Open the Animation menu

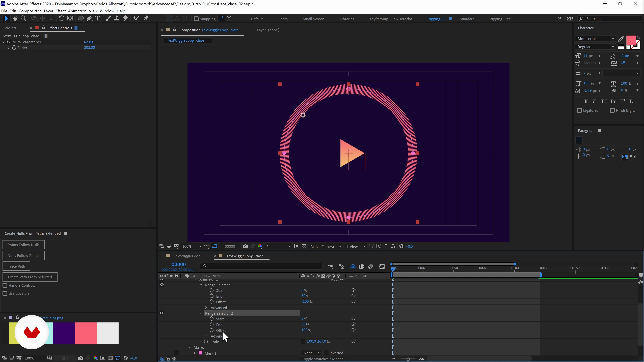pyautogui.click(x=77, y=11)
